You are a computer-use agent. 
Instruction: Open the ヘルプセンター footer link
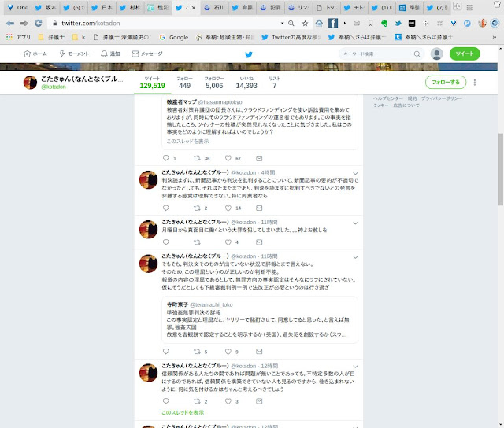[388, 98]
